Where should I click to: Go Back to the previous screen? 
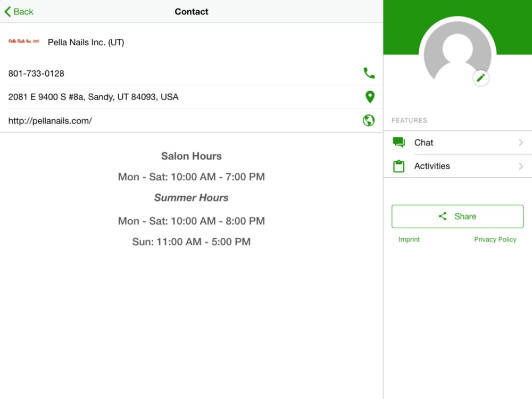(x=19, y=12)
